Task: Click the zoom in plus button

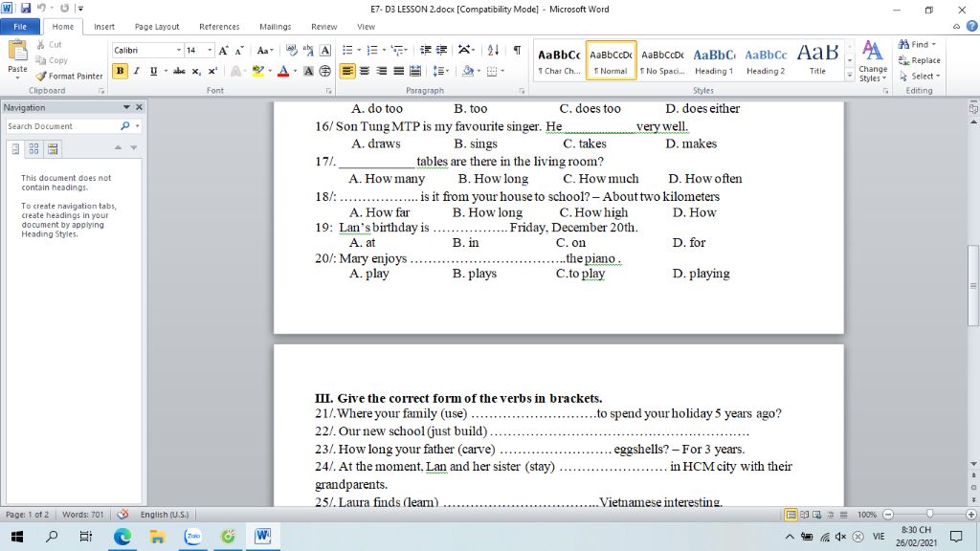Action: [x=970, y=514]
